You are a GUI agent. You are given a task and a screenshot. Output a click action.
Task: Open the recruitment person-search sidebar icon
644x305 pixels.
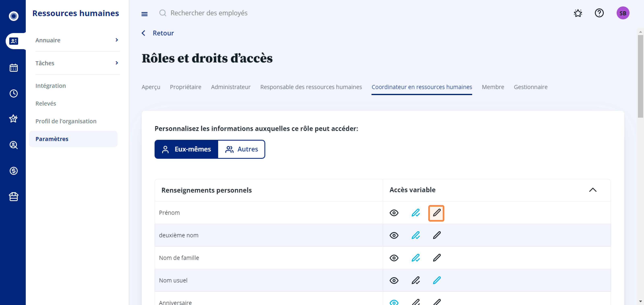point(13,145)
